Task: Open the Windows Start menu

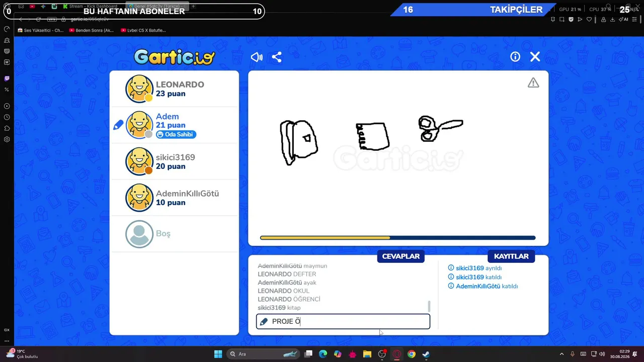Action: point(218,354)
